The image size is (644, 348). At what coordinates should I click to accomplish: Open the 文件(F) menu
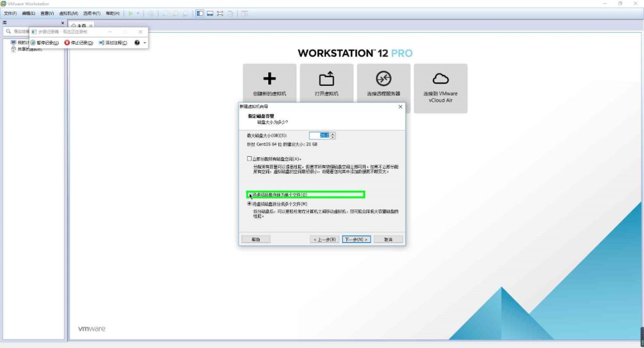click(x=10, y=13)
